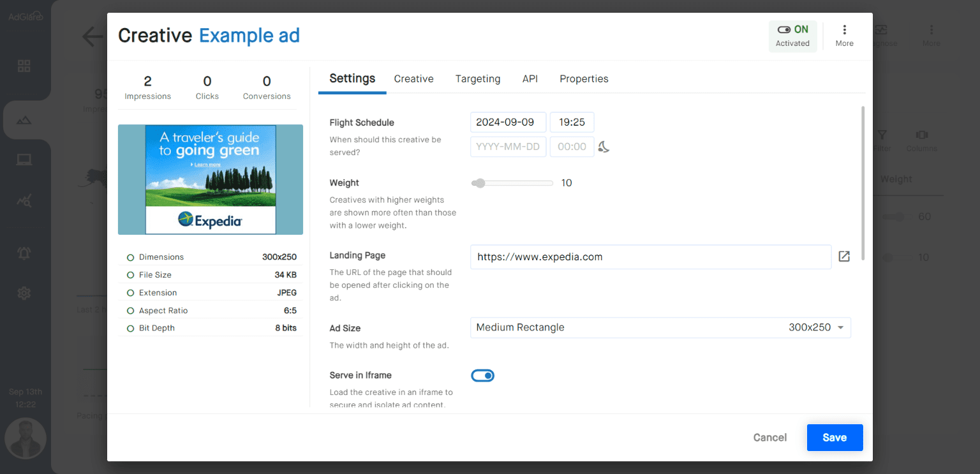Open the dashboard grid icon in sidebar
The image size is (980, 474).
[24, 66]
